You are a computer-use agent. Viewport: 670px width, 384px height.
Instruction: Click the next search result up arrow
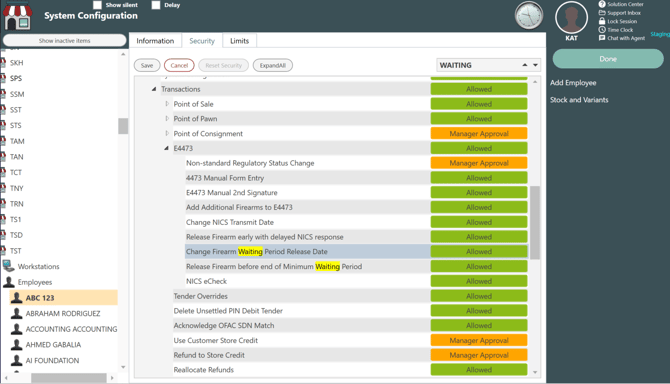tap(524, 65)
